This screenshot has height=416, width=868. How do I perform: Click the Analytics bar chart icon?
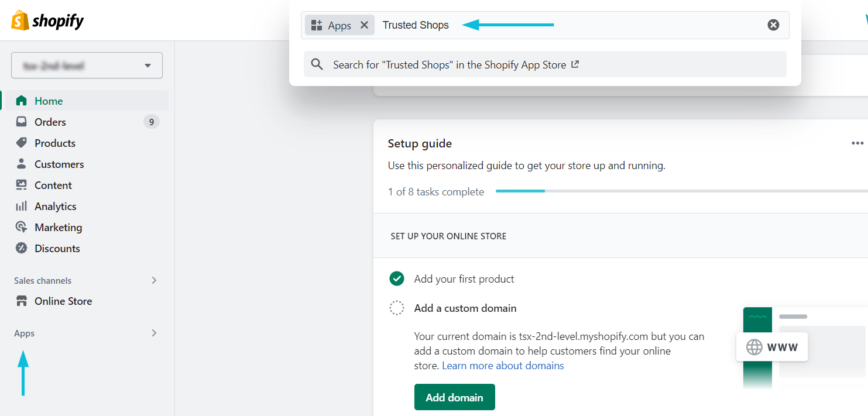click(22, 206)
